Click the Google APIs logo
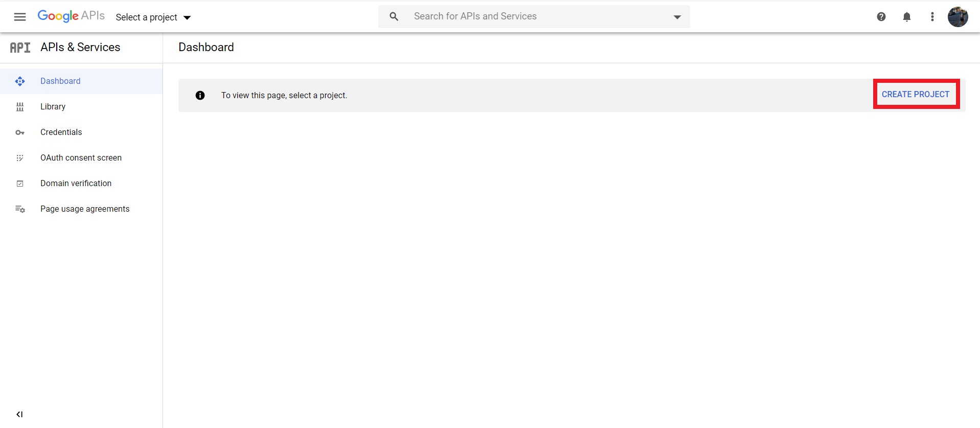The image size is (980, 428). pos(71,16)
